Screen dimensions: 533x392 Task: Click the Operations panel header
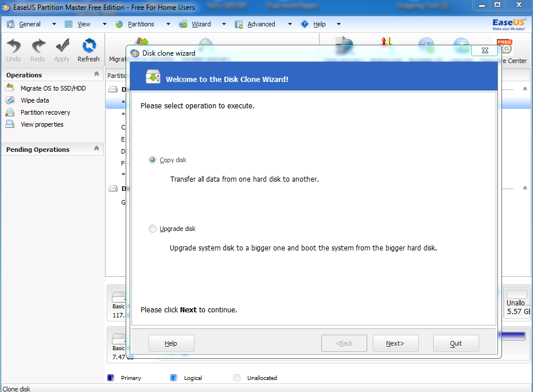(x=53, y=75)
